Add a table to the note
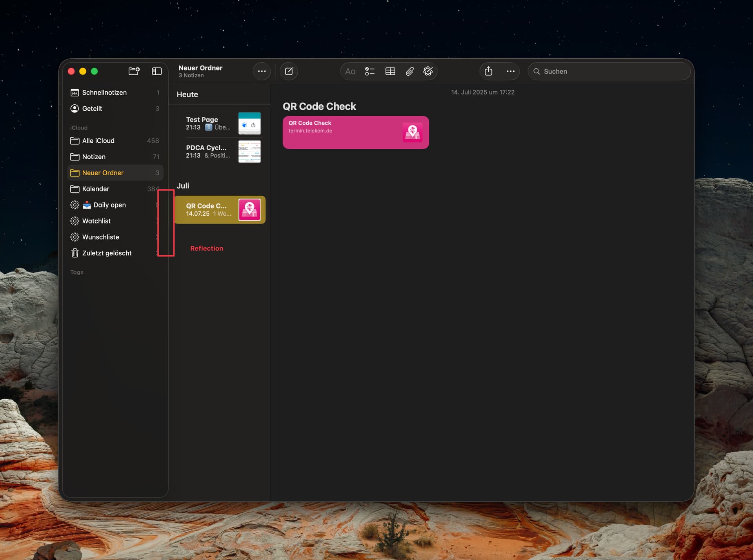 [390, 71]
